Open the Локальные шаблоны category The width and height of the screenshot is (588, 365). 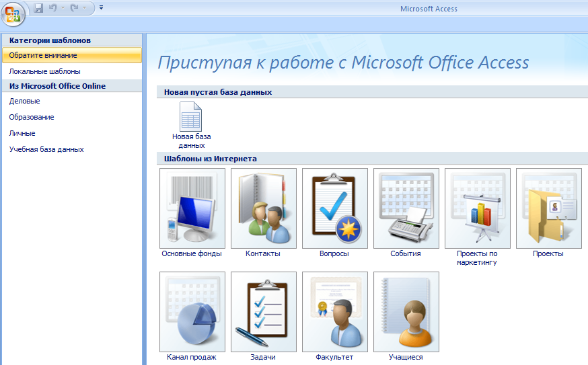71,71
